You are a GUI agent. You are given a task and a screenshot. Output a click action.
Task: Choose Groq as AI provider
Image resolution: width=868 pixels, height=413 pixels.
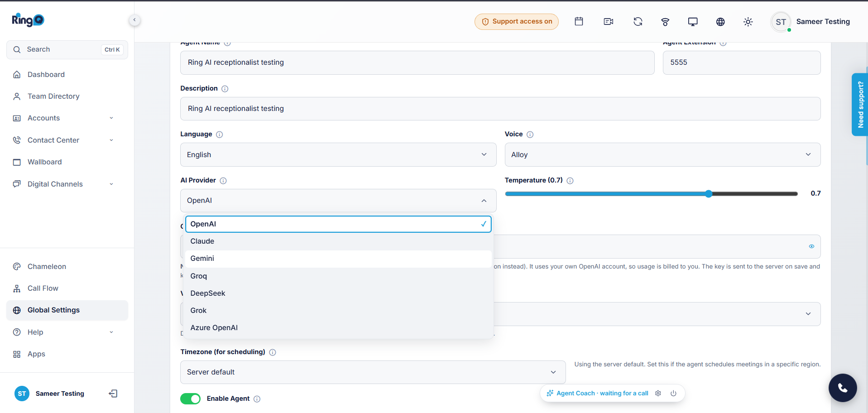click(x=338, y=276)
